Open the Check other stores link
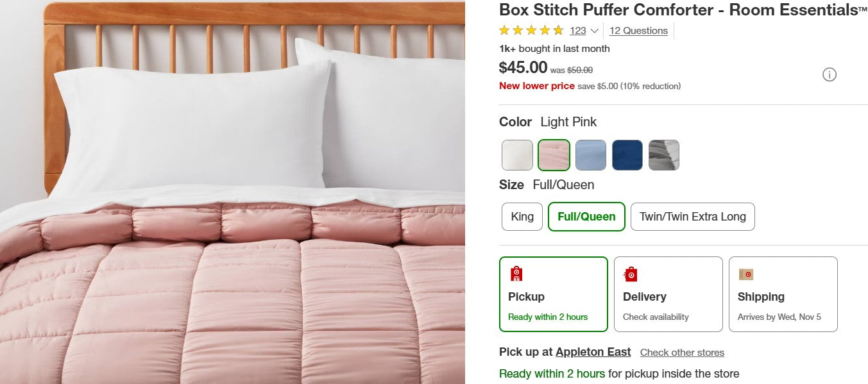Image resolution: width=868 pixels, height=384 pixels. [682, 353]
